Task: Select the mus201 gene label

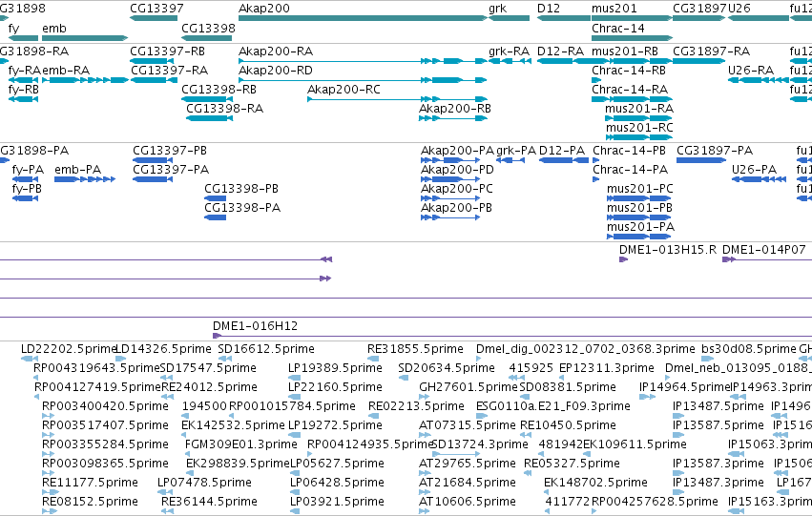Action: [614, 9]
